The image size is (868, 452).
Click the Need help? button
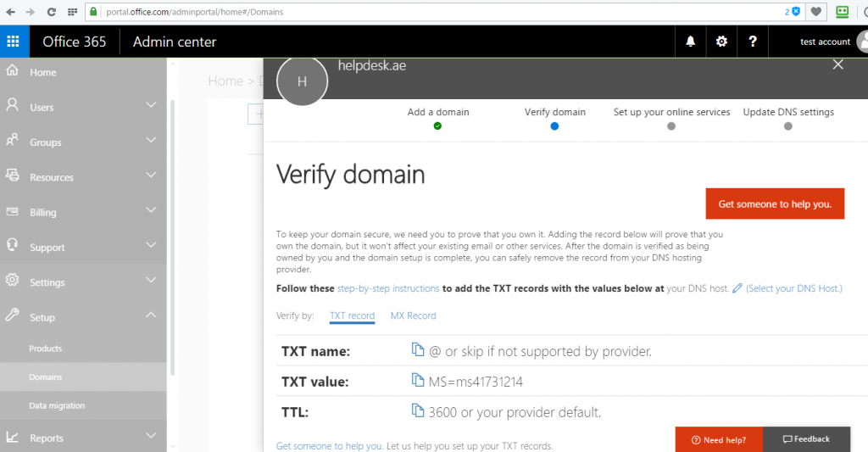tap(719, 440)
